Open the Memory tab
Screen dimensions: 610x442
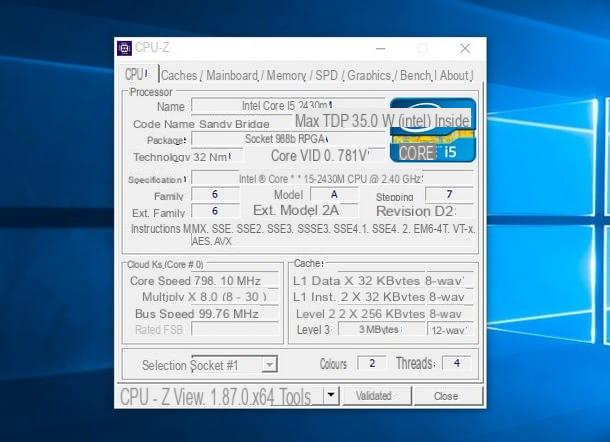coord(285,75)
